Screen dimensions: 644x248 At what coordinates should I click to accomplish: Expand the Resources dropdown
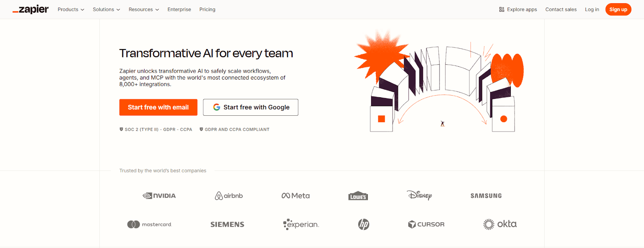(x=144, y=9)
